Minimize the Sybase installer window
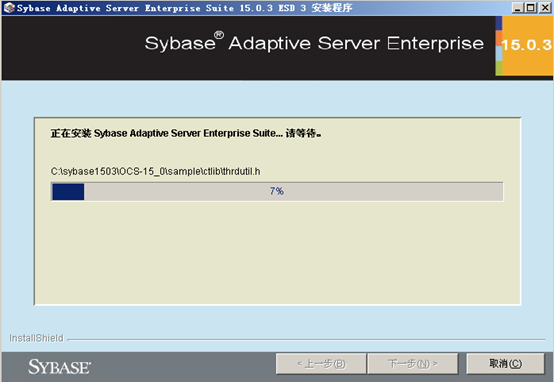 pos(518,8)
